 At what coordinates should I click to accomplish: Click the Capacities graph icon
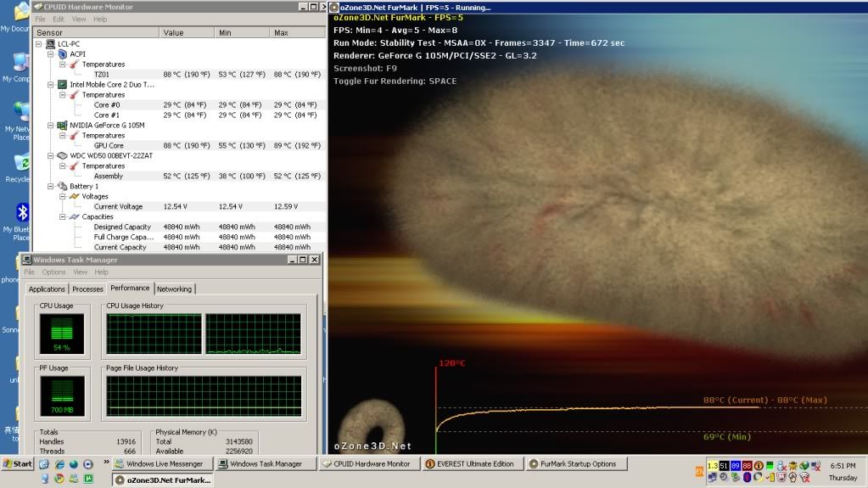[x=75, y=216]
